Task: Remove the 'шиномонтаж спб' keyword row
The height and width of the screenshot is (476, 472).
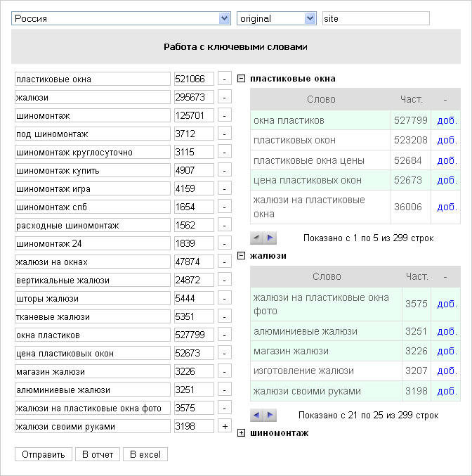Action: (x=225, y=207)
